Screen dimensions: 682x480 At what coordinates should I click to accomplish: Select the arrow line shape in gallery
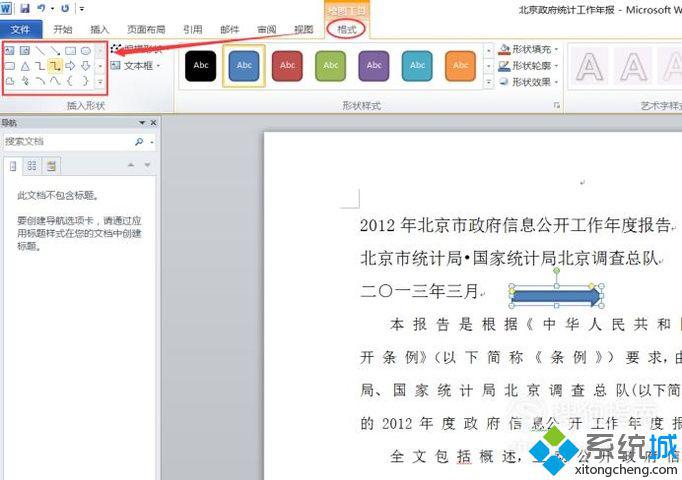55,51
